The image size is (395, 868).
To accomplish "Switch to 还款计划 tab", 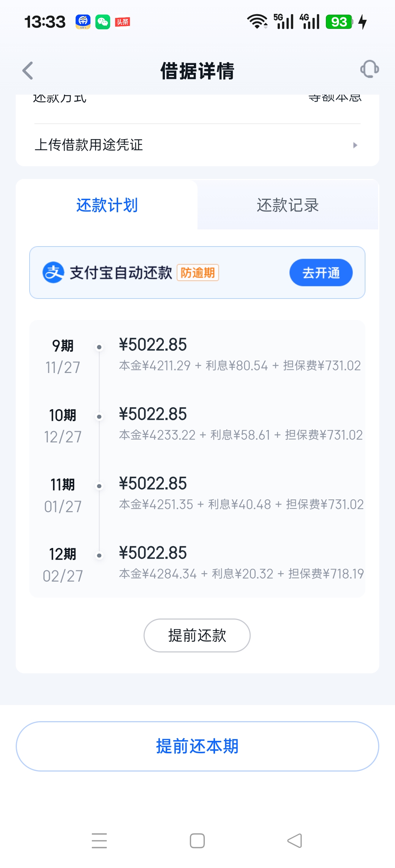I will pyautogui.click(x=107, y=205).
